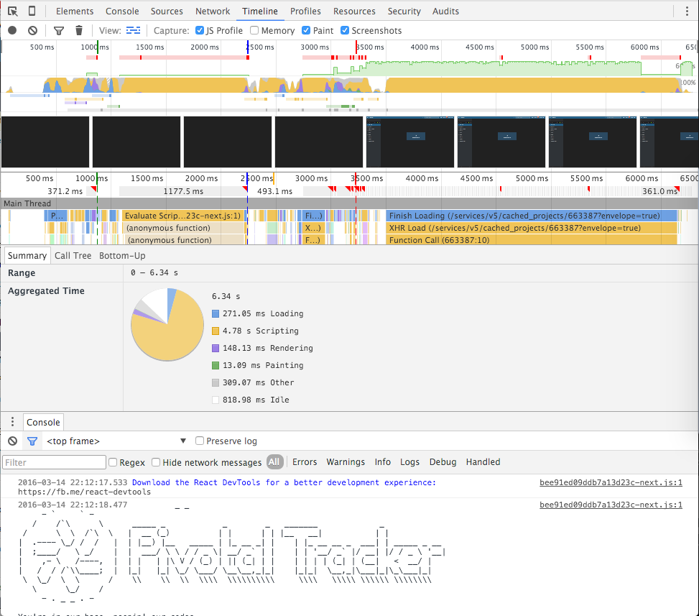Viewport: 699px width, 616px height.
Task: Activate the inspect element picker icon
Action: point(13,12)
